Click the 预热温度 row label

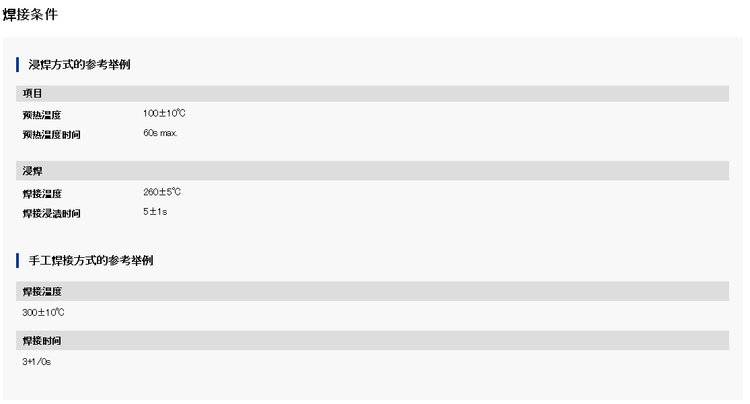click(42, 115)
